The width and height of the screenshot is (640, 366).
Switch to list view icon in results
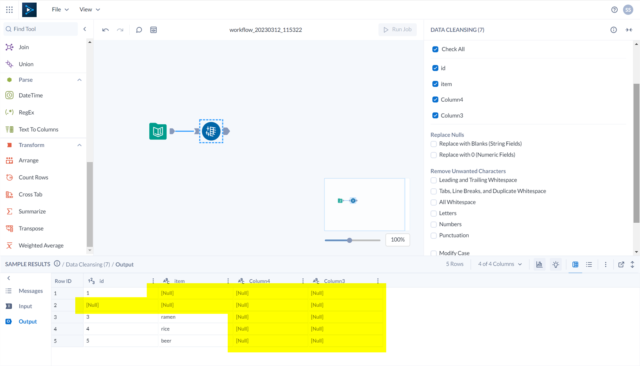tap(589, 264)
